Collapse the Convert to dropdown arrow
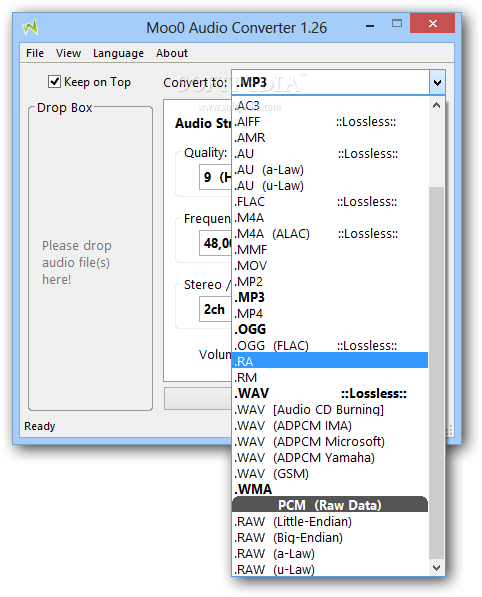Viewport: 482px width, 597px height. point(437,82)
